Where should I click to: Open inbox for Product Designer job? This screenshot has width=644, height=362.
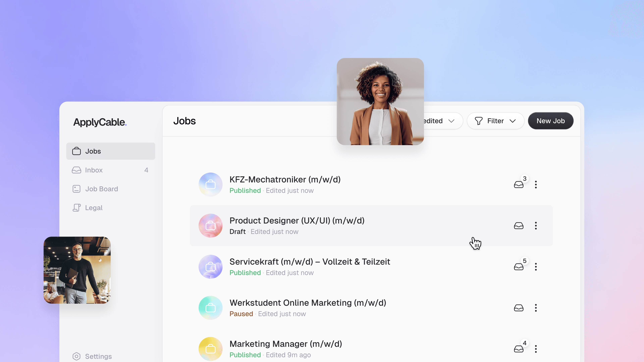[x=519, y=226]
